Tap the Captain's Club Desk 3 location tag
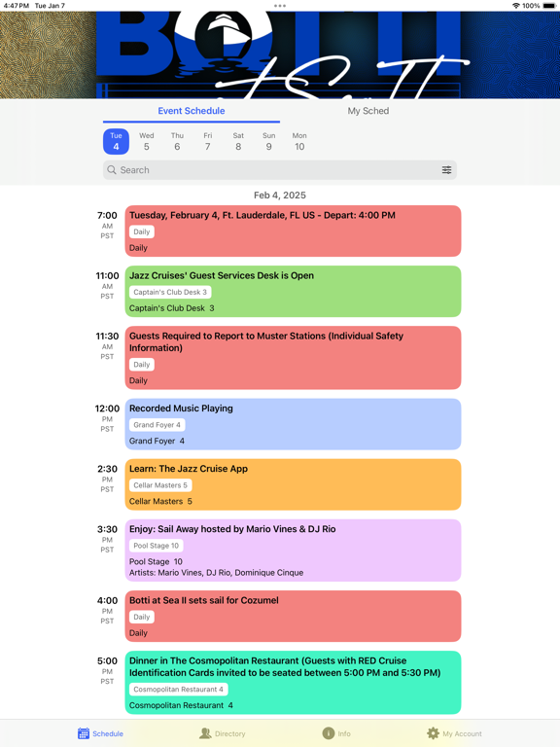Screen dimensions: 560x747 (170, 292)
